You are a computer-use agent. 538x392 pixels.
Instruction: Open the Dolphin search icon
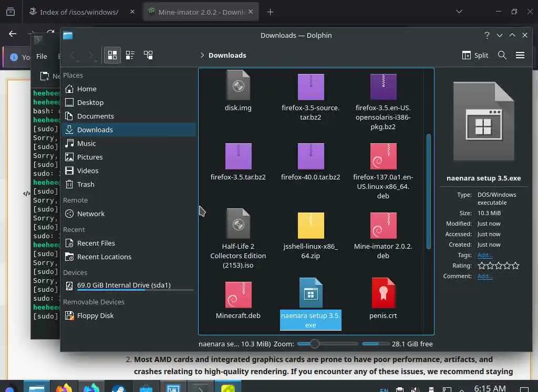[502, 55]
